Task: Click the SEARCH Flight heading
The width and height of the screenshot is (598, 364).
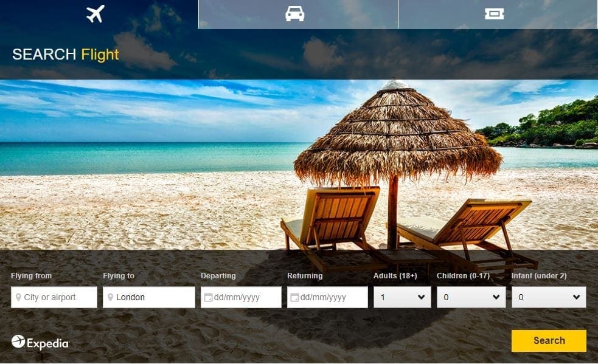Action: tap(66, 55)
